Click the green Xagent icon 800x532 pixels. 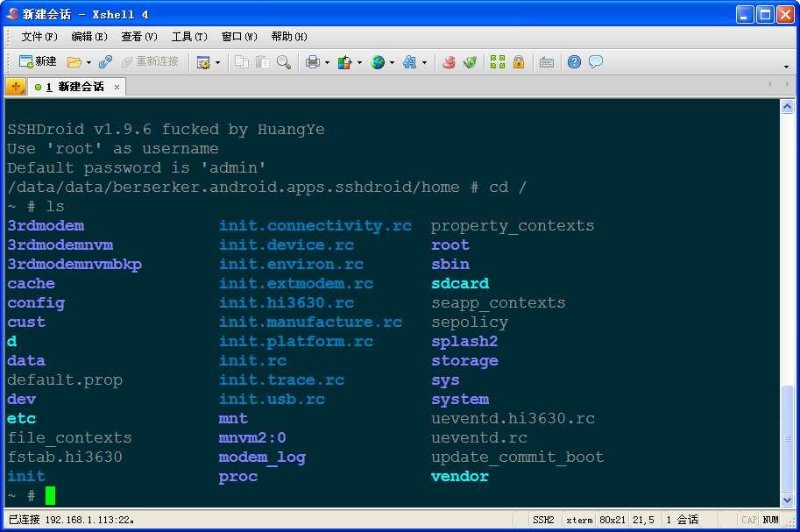pos(470,62)
